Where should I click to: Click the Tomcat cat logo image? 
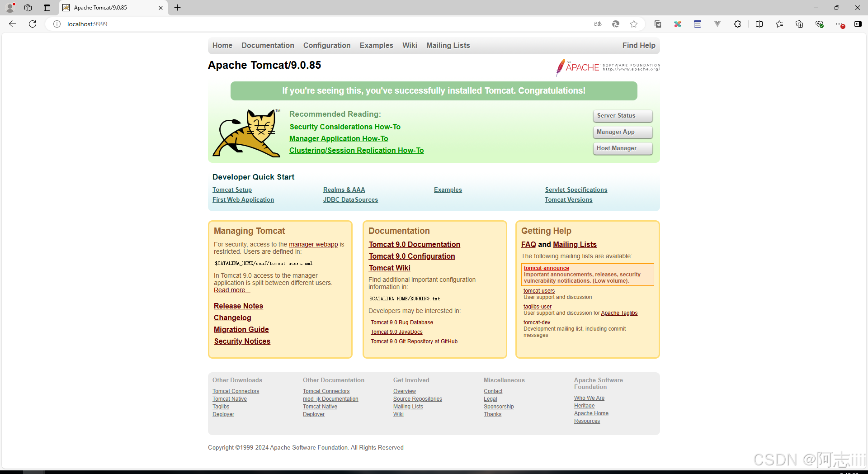(247, 133)
